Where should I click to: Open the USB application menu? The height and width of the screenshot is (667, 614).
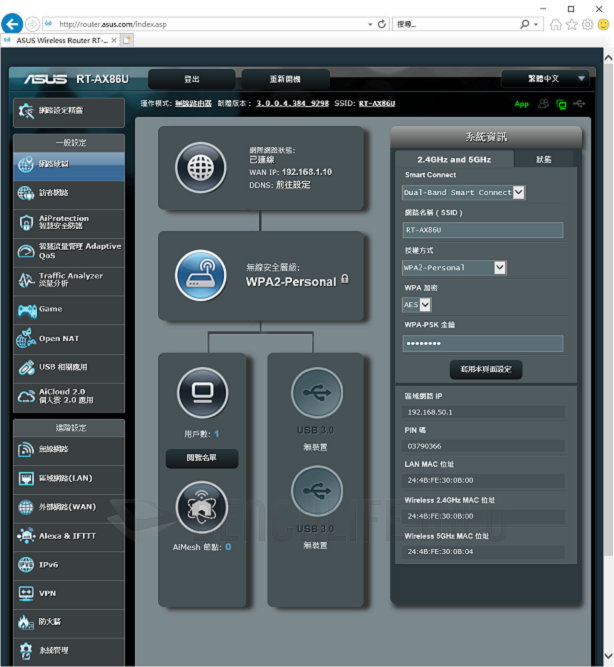(69, 367)
